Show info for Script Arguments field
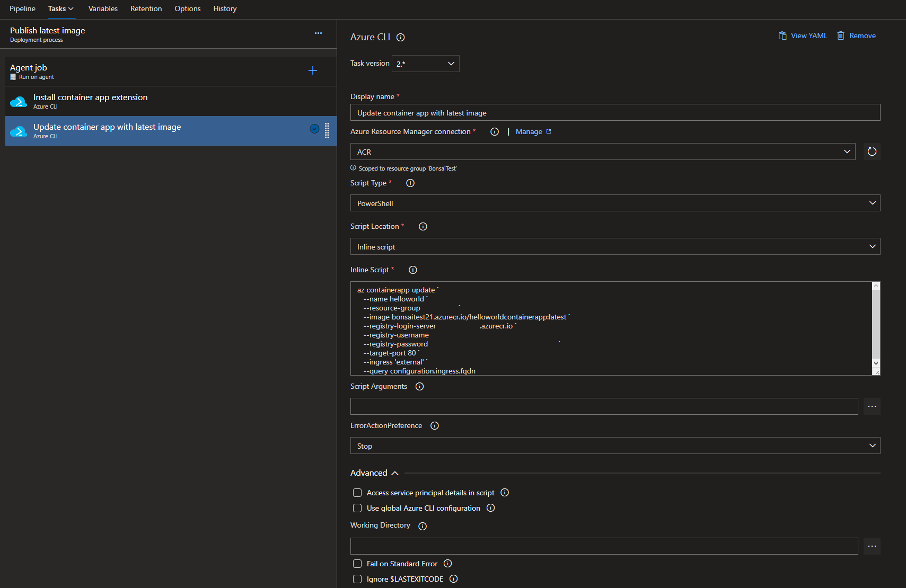Screen dimensions: 906x588 (420, 386)
